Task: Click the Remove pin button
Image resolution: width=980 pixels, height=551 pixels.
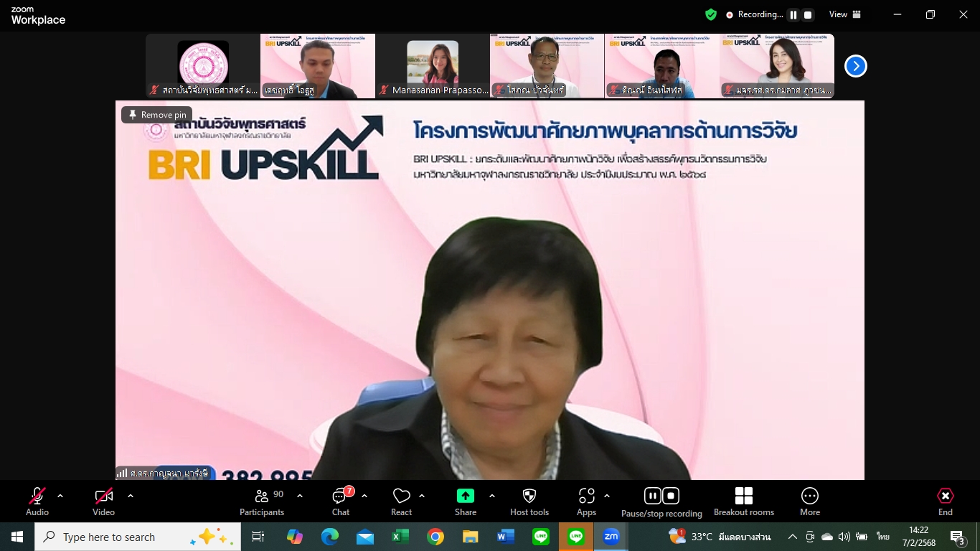Action: pyautogui.click(x=157, y=115)
